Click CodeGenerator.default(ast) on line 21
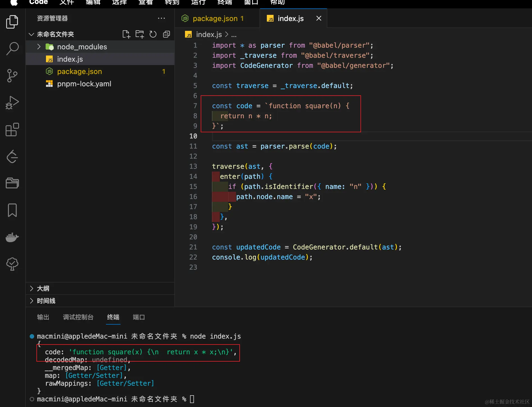Viewport: 532px width, 407px height. (345, 247)
